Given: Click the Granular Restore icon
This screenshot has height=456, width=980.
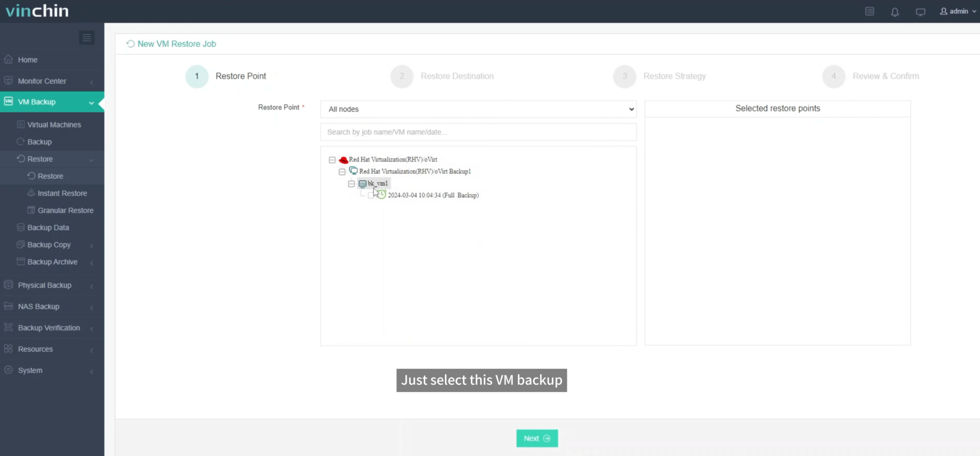Looking at the screenshot, I should pos(31,210).
